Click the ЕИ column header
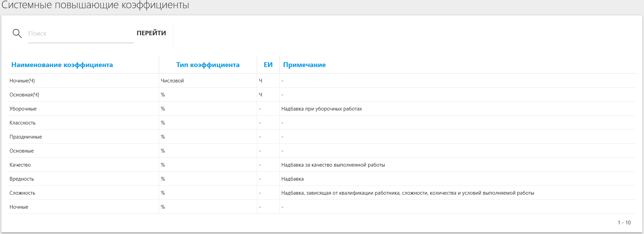The image size is (644, 234). click(x=268, y=65)
